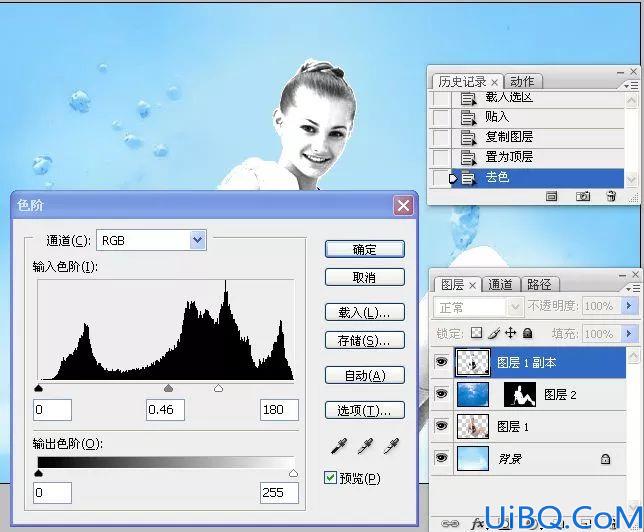The height and width of the screenshot is (532, 644).
Task: Select the black point eyedropper in Levels
Action: (339, 446)
